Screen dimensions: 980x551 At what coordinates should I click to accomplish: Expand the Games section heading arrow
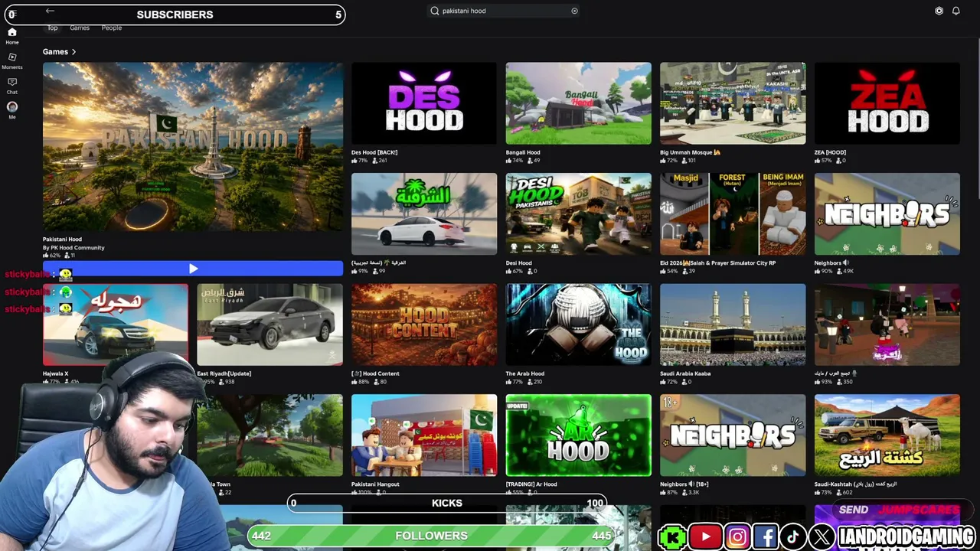(73, 52)
